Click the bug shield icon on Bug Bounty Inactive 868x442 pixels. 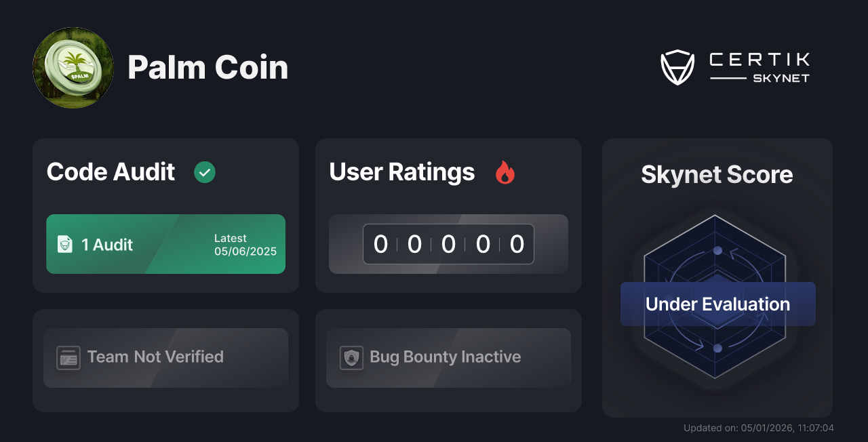click(x=351, y=357)
